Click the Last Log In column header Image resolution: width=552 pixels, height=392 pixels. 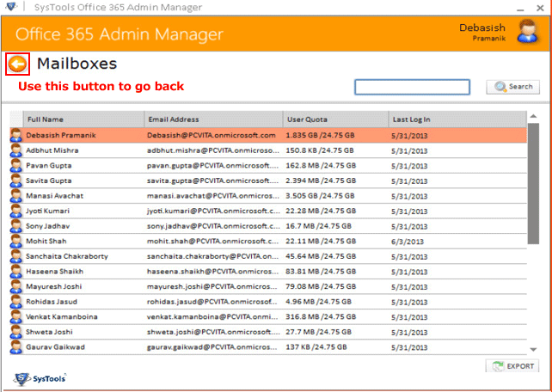[456, 119]
